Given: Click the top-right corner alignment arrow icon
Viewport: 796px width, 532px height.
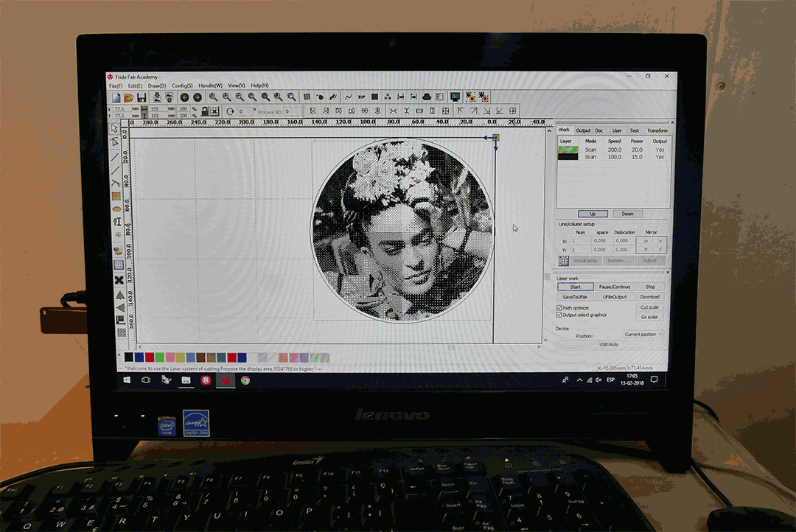Looking at the screenshot, I should (x=474, y=111).
